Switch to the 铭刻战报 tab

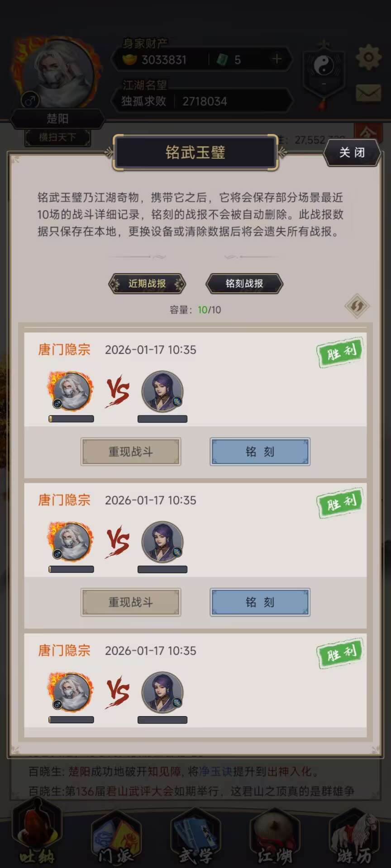[244, 283]
